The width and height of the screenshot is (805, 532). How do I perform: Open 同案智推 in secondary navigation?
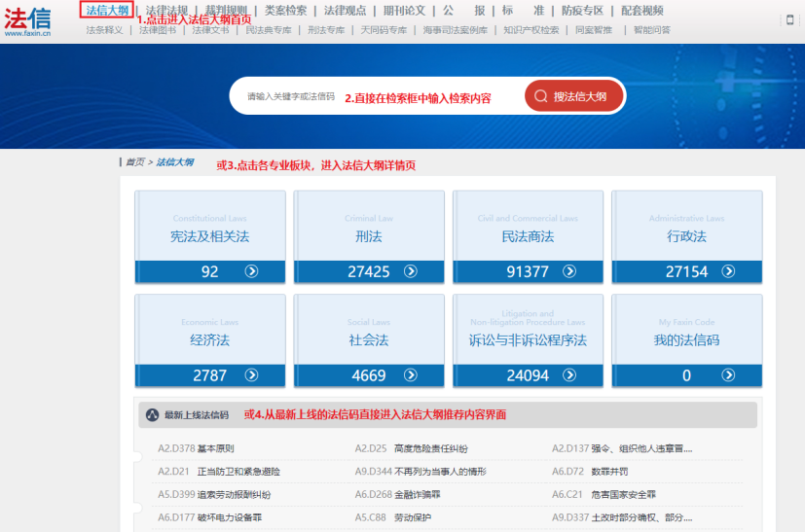594,30
